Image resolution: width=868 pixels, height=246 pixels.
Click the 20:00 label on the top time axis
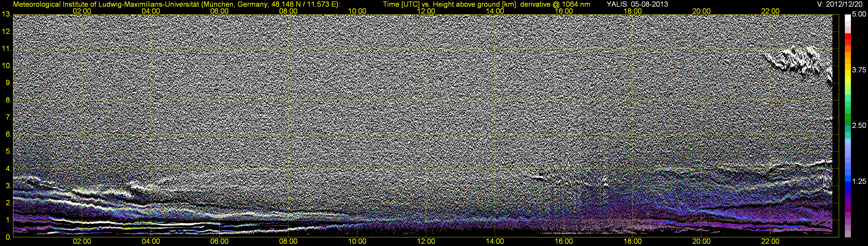coord(702,11)
